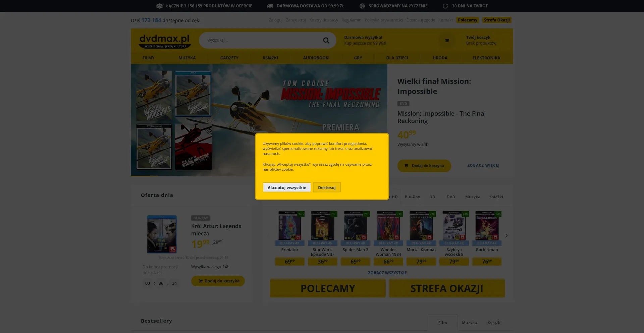644x333 pixels.
Task: Open the Zaloguj login link
Action: tap(275, 20)
